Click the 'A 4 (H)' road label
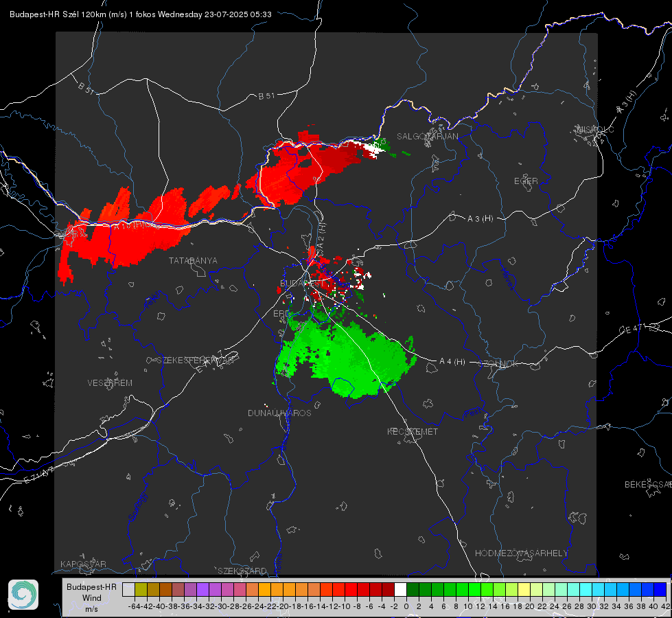Screen dimensions: 672x618 point(452,362)
